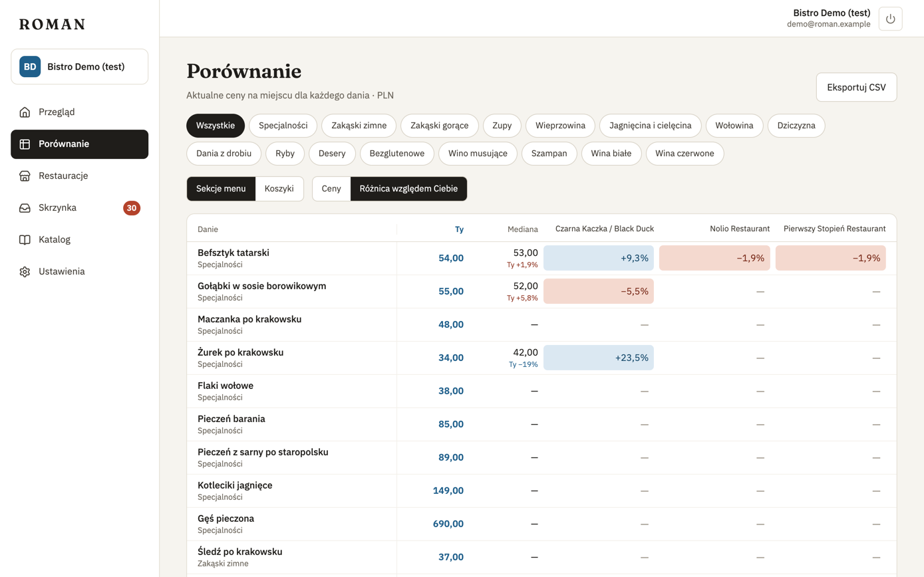This screenshot has width=924, height=577.
Task: Click the 30 unread badge on Skrzynka
Action: pyautogui.click(x=132, y=208)
